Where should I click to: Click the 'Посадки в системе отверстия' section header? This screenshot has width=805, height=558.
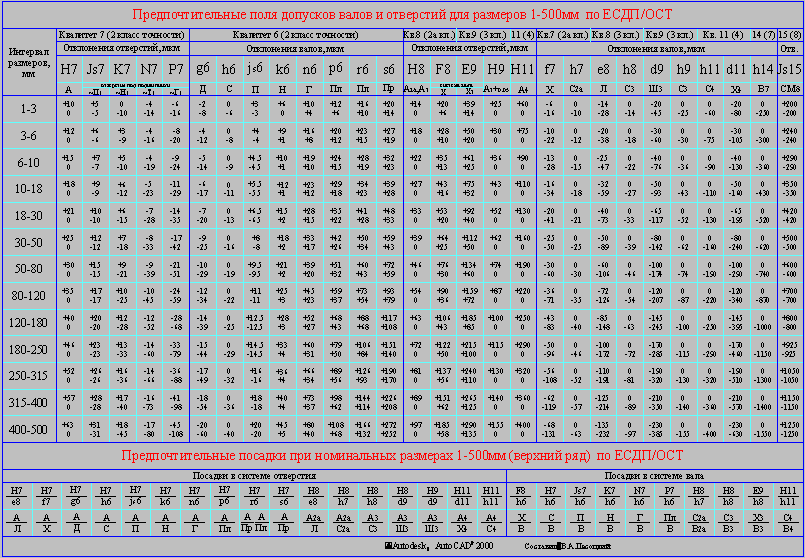click(x=254, y=476)
